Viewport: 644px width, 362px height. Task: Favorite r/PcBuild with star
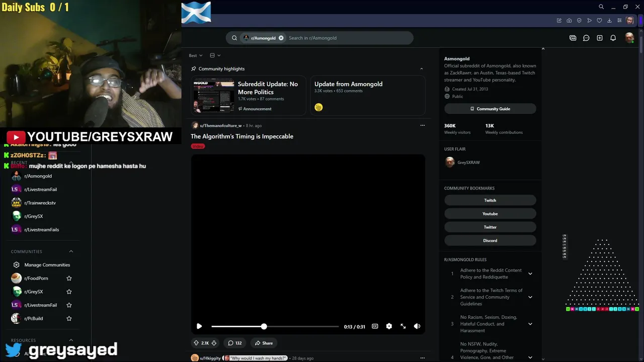(x=69, y=318)
